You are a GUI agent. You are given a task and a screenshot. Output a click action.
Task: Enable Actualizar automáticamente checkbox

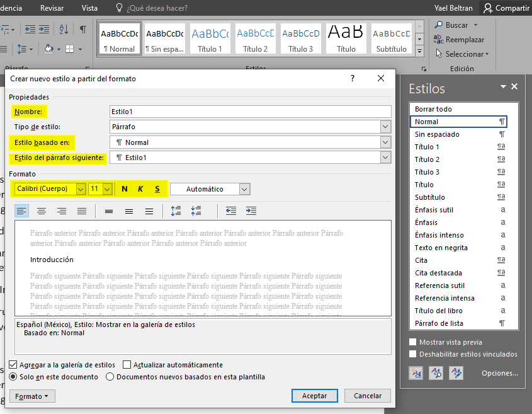coord(127,365)
